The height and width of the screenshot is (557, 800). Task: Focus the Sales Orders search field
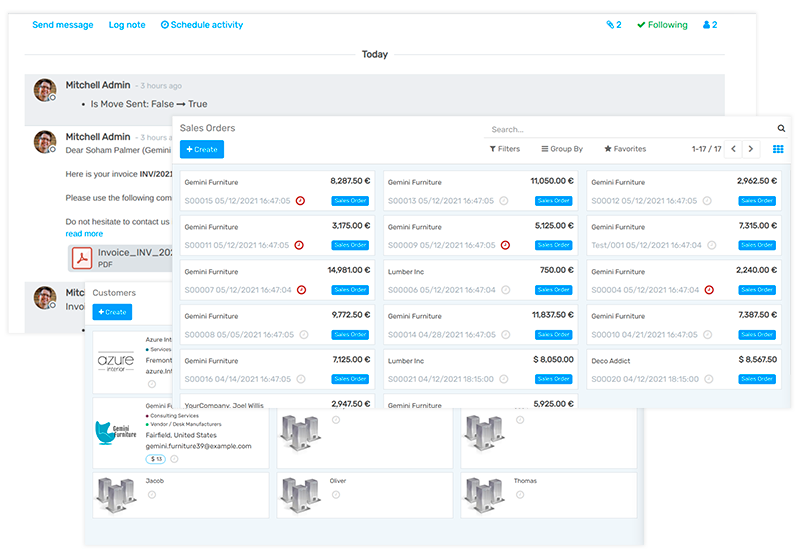(630, 130)
